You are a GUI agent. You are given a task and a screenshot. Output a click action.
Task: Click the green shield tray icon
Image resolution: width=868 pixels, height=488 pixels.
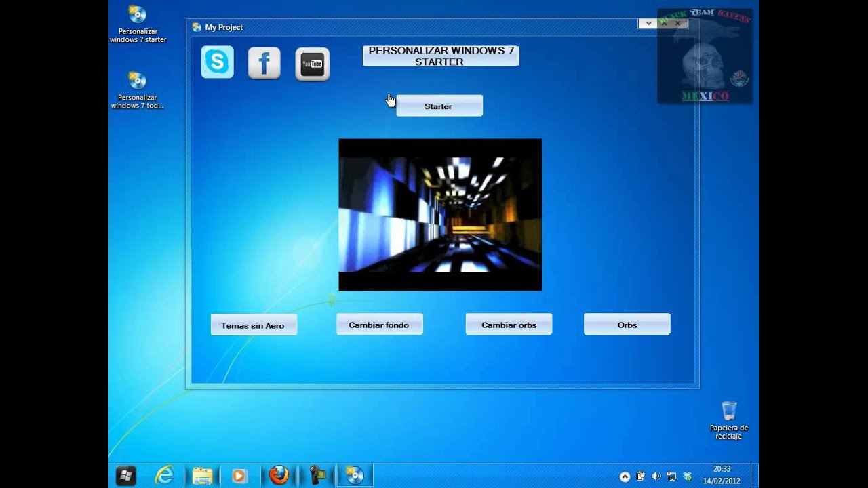[x=688, y=476]
